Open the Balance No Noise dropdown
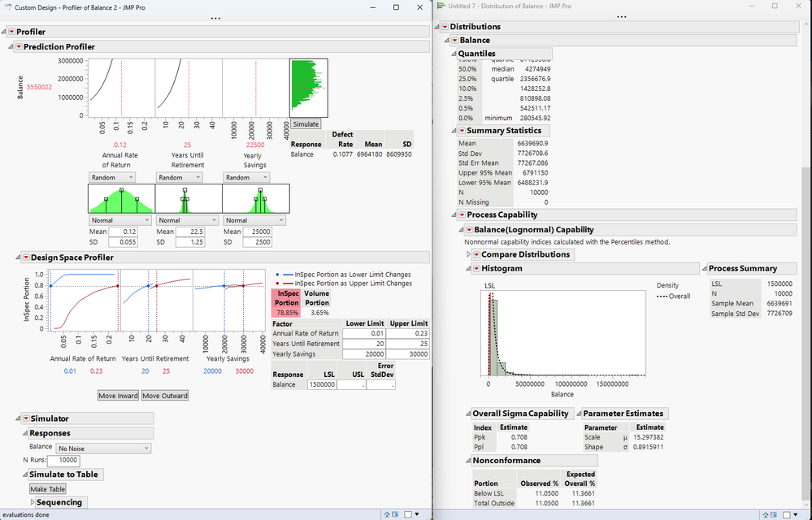812x520 pixels. [102, 448]
